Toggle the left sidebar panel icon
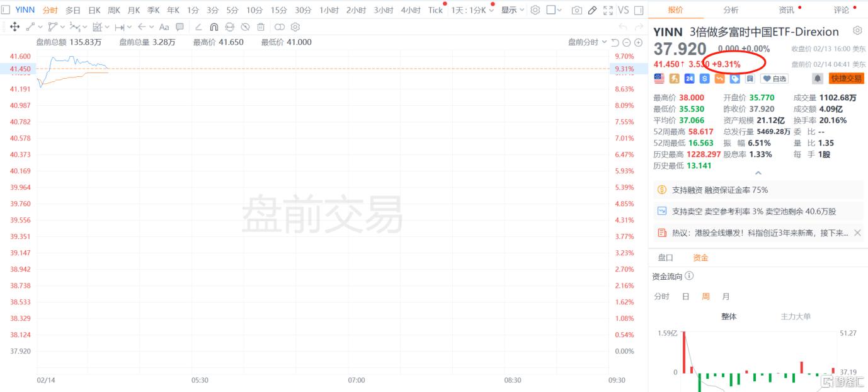Screen dimensions: 868x392 [x=6, y=10]
